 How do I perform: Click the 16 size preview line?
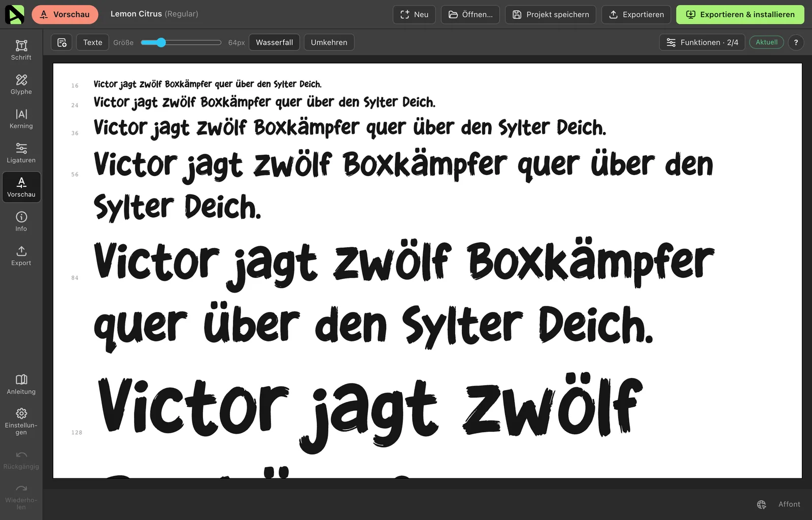coord(208,84)
